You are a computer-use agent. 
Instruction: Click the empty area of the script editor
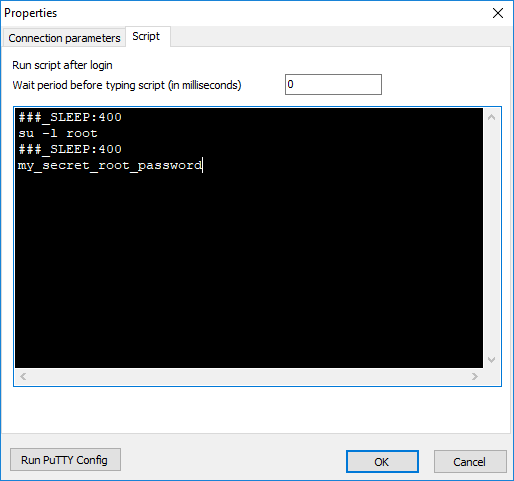click(x=249, y=267)
